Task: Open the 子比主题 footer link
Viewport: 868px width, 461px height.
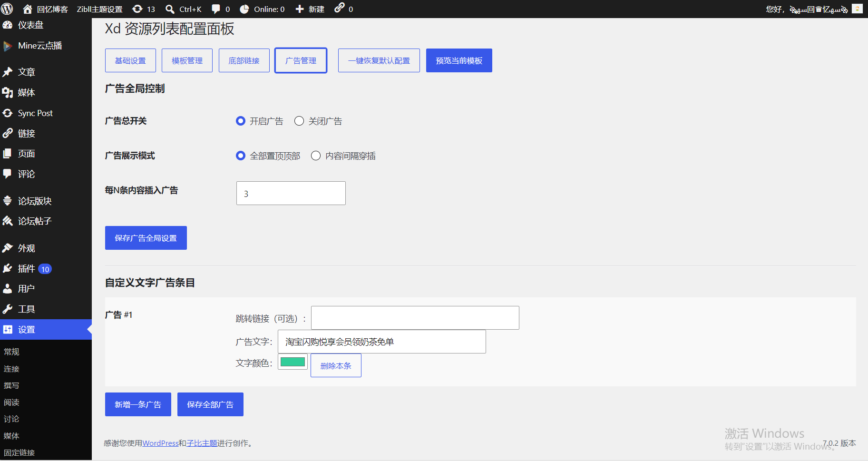Action: [x=202, y=443]
